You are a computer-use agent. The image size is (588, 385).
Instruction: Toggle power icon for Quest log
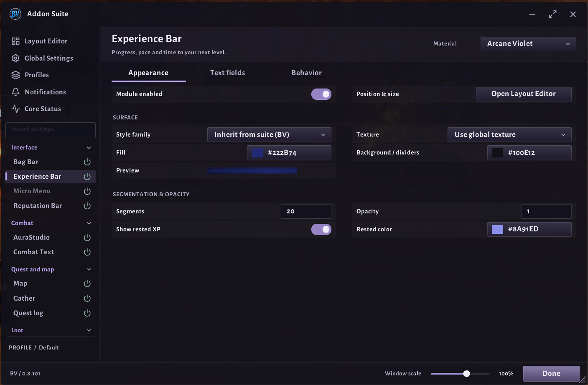pyautogui.click(x=87, y=313)
